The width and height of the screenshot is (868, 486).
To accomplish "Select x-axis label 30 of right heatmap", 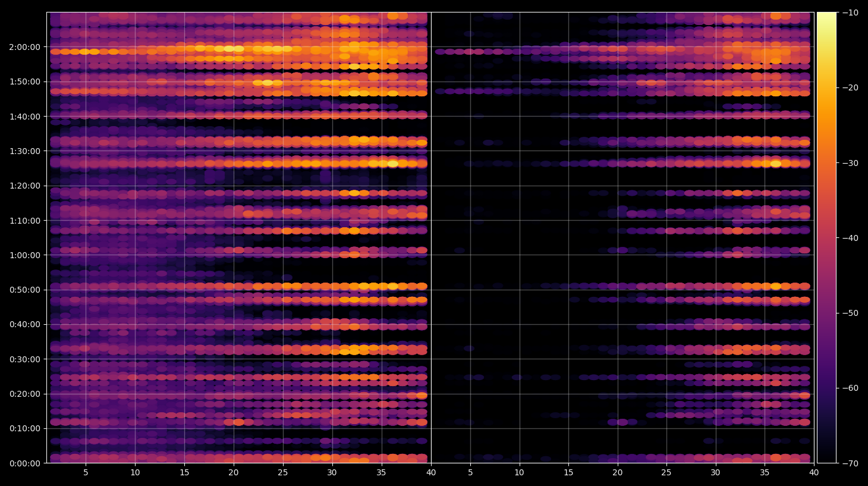I will 716,473.
